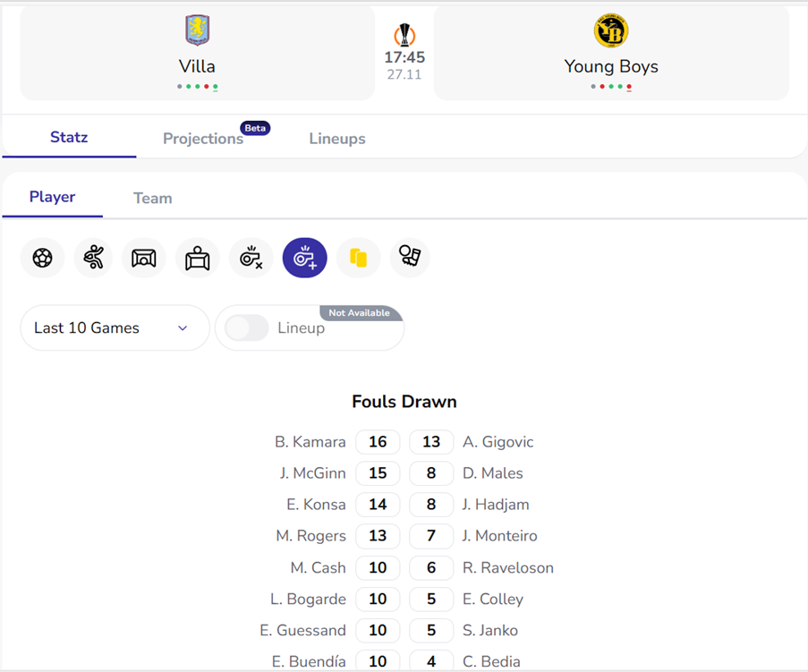
Task: Click player name A. Gigovic
Action: point(498,442)
